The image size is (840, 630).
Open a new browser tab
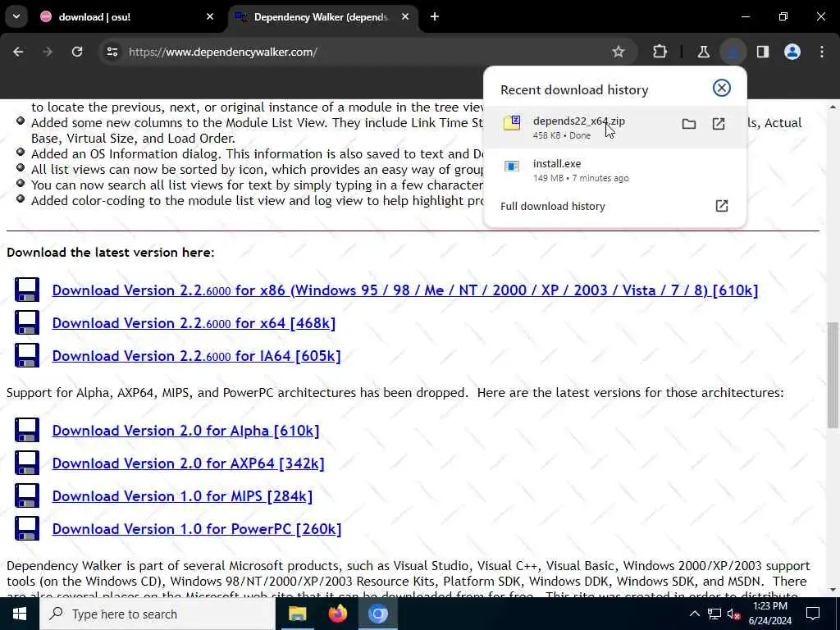tap(435, 16)
